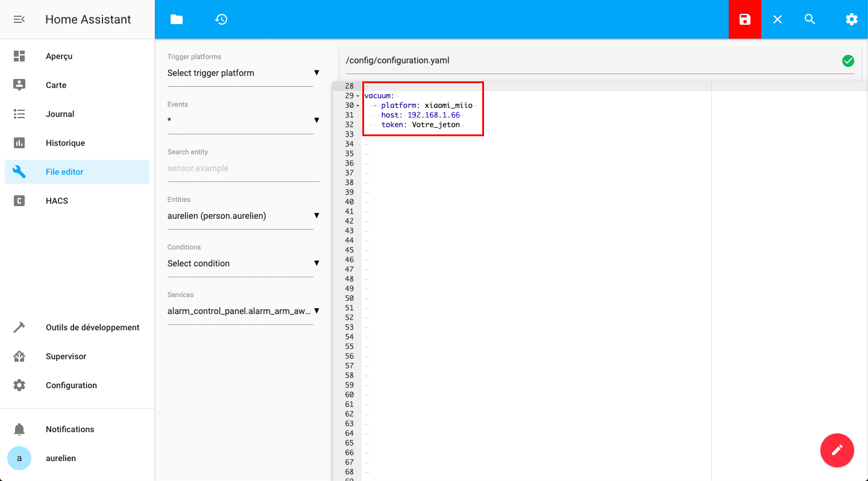Open editor settings gear icon

(851, 19)
